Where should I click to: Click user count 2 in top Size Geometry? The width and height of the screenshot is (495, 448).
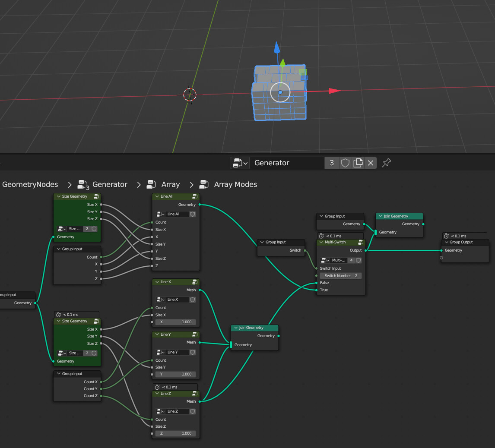[87, 229]
